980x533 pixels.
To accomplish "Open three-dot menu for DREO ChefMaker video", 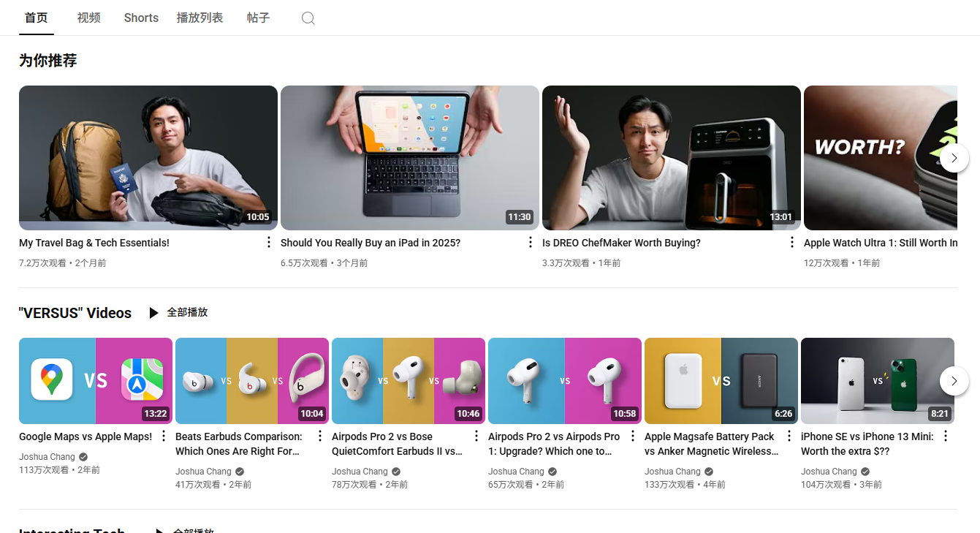I will point(791,243).
